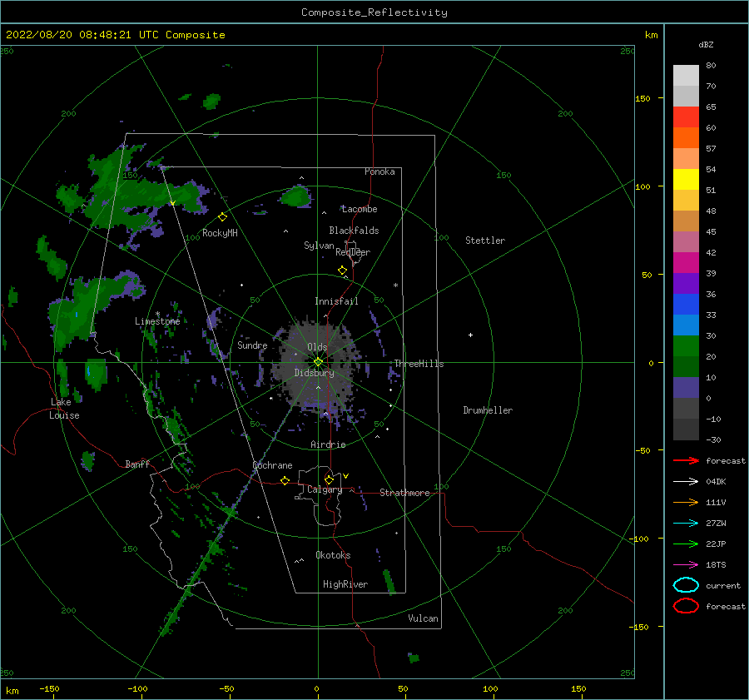Image resolution: width=749 pixels, height=700 pixels.
Task: Click the 33 dBZ light blue swatch
Action: 686,325
